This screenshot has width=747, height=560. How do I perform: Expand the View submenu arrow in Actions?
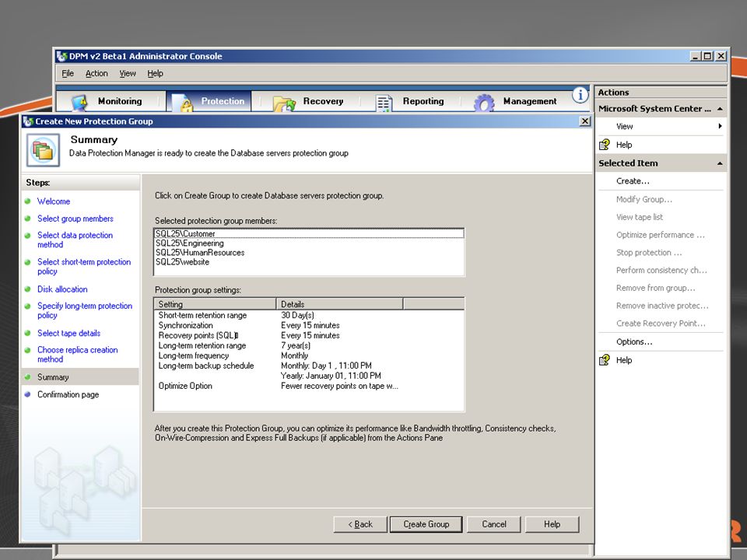tap(720, 126)
